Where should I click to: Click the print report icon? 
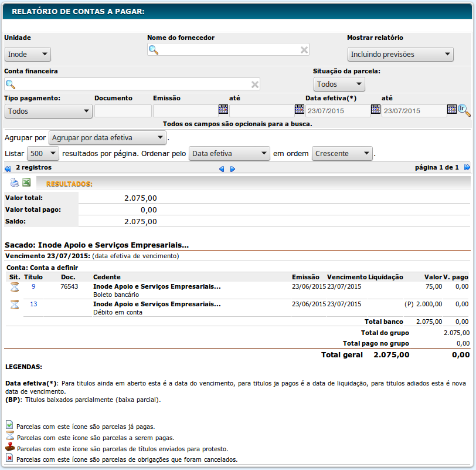point(14,182)
